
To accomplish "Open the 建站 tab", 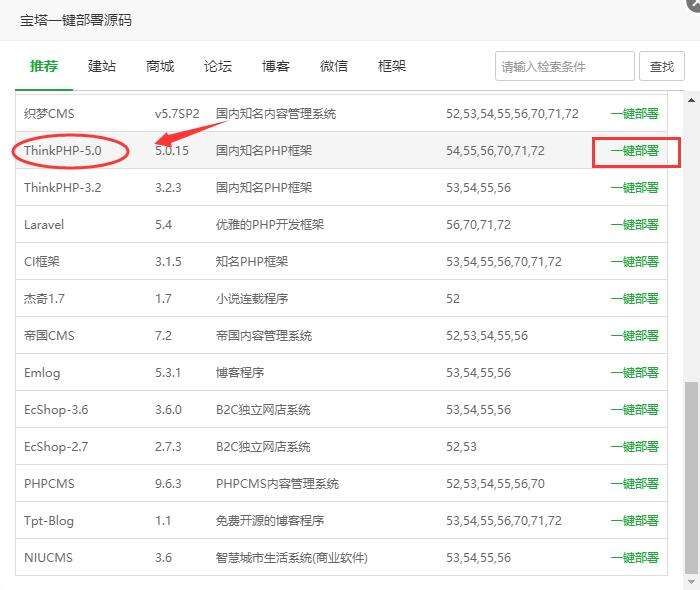I will [x=102, y=66].
